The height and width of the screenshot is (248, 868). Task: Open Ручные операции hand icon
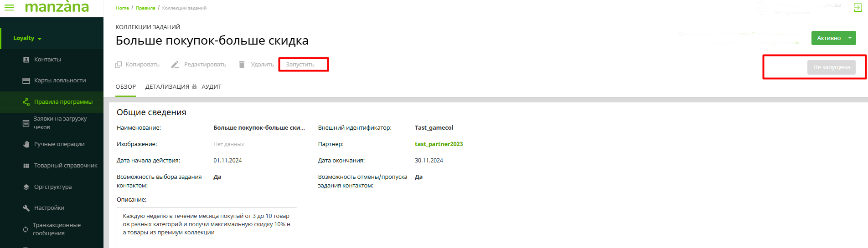click(26, 144)
